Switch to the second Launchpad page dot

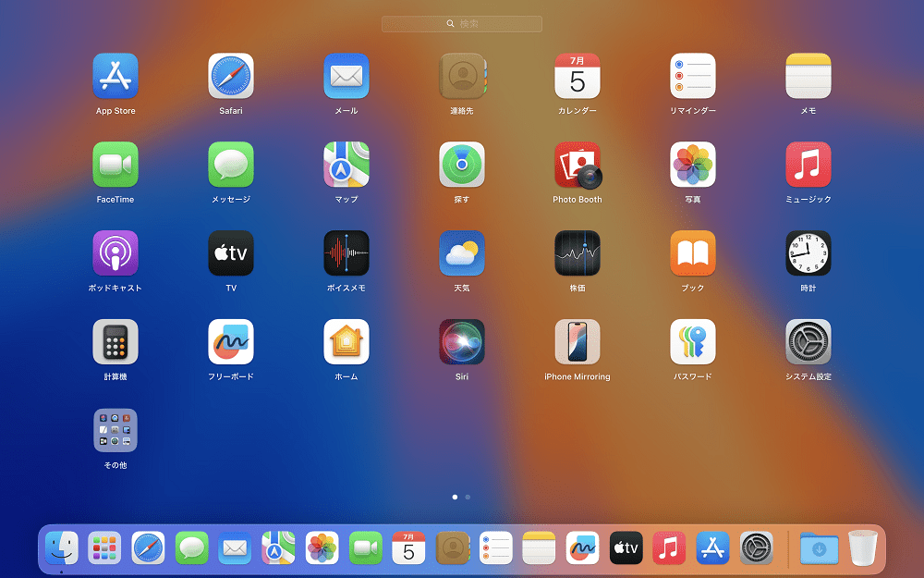pos(468,498)
